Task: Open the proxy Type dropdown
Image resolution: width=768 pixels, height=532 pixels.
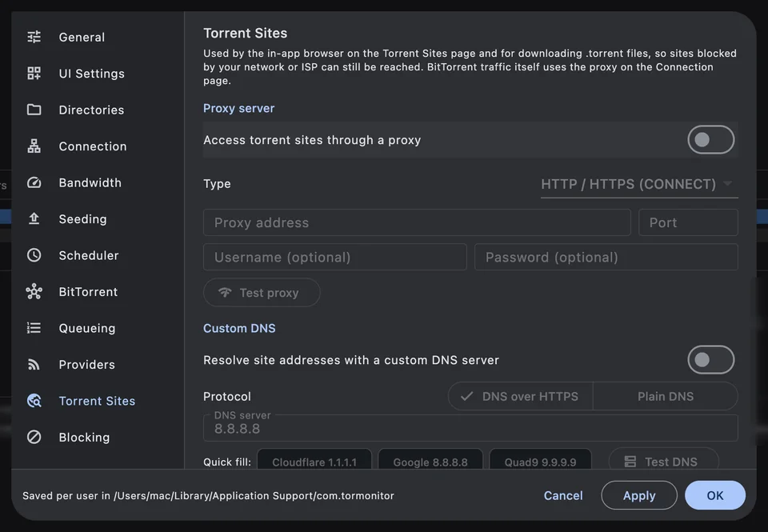Action: (x=639, y=184)
